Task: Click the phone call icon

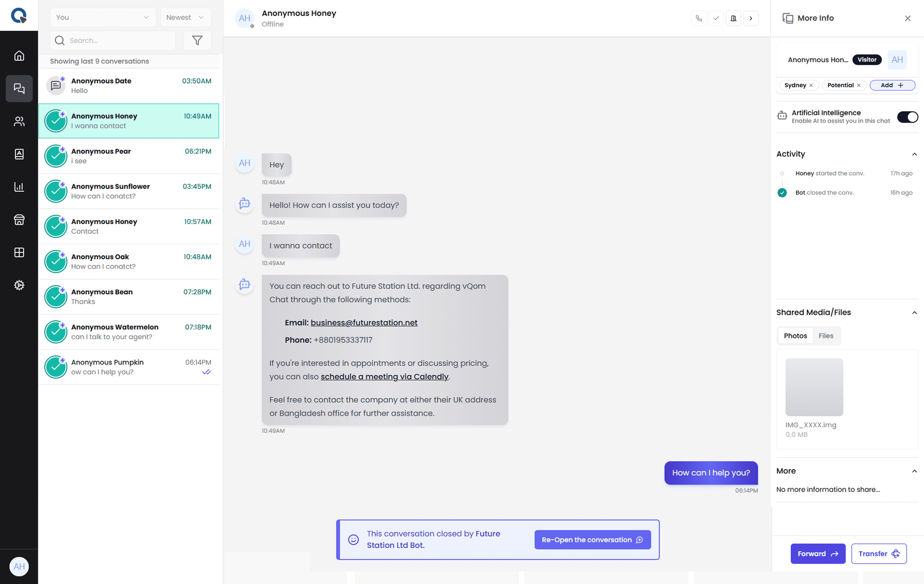Action: click(x=699, y=18)
